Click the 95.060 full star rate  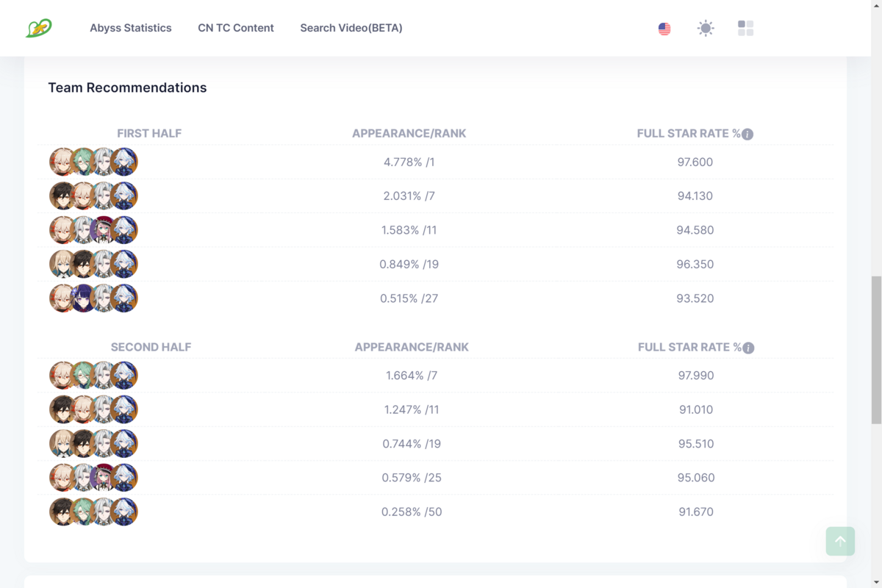[x=696, y=478]
